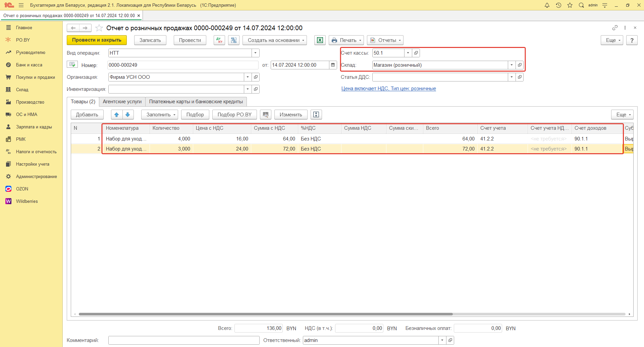
Task: Click the horizontal scrollbar of goods table
Action: 266,314
